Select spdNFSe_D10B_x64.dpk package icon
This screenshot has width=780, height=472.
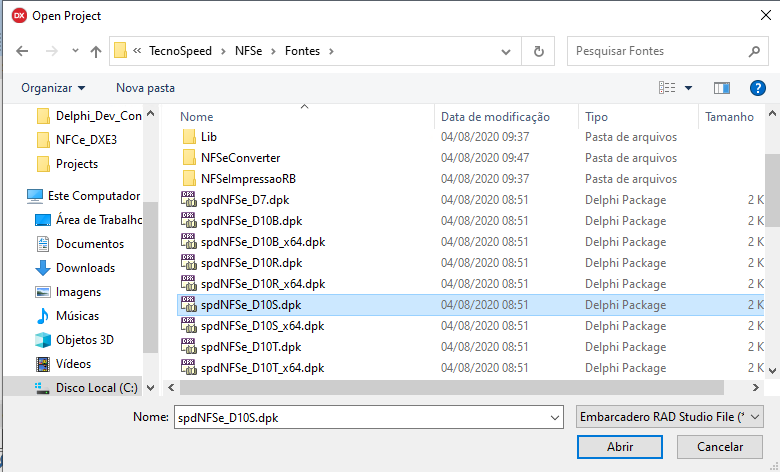(x=189, y=242)
